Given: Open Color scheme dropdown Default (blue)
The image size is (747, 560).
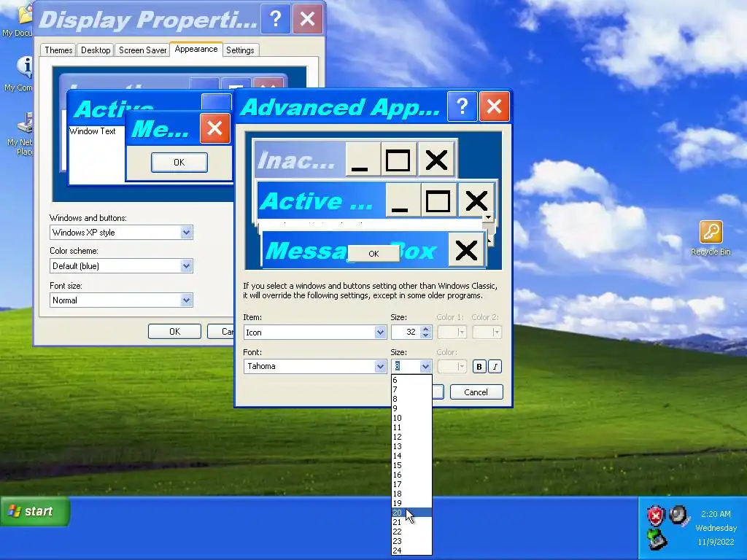Looking at the screenshot, I should click(x=121, y=265).
